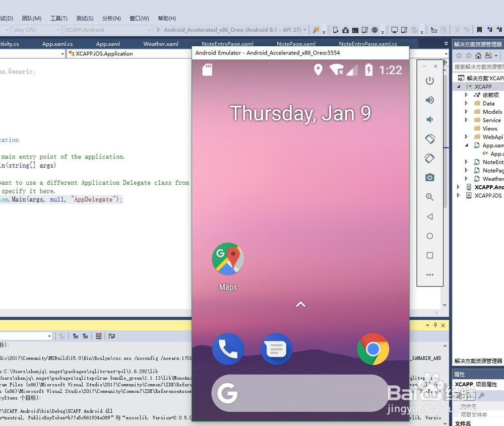Open the 团队(M) menu
Screen dimensions: 504x426
pyautogui.click(x=31, y=18)
